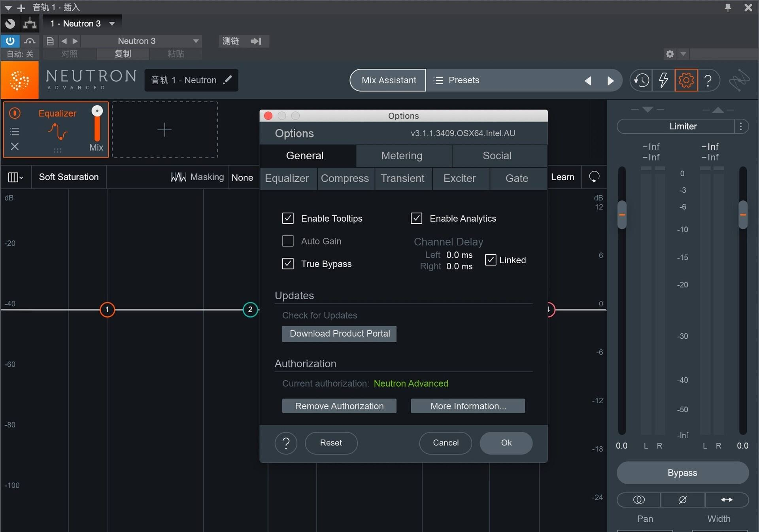
Task: Click host sidechain skip-arrow icon
Action: pos(256,41)
